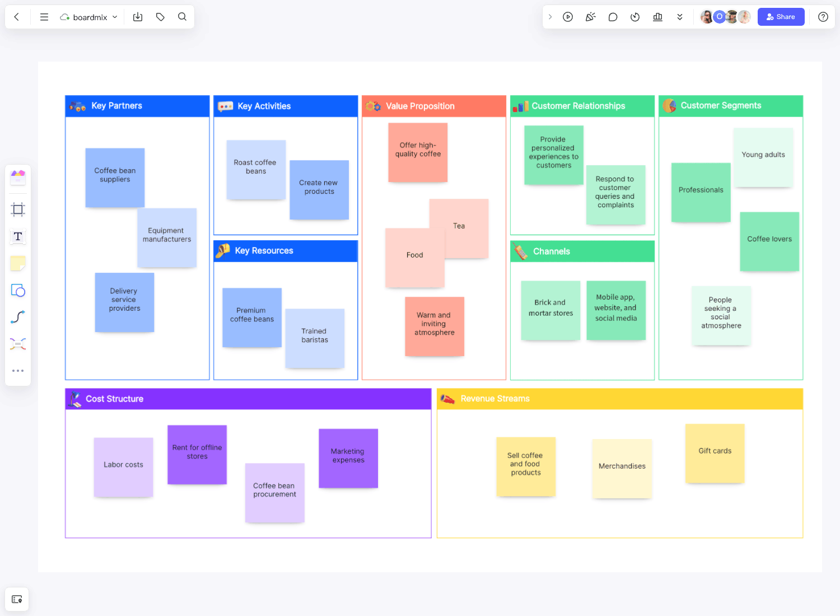Open the Timer tool in the toolbar
Image resolution: width=840 pixels, height=616 pixels.
pyautogui.click(x=635, y=17)
